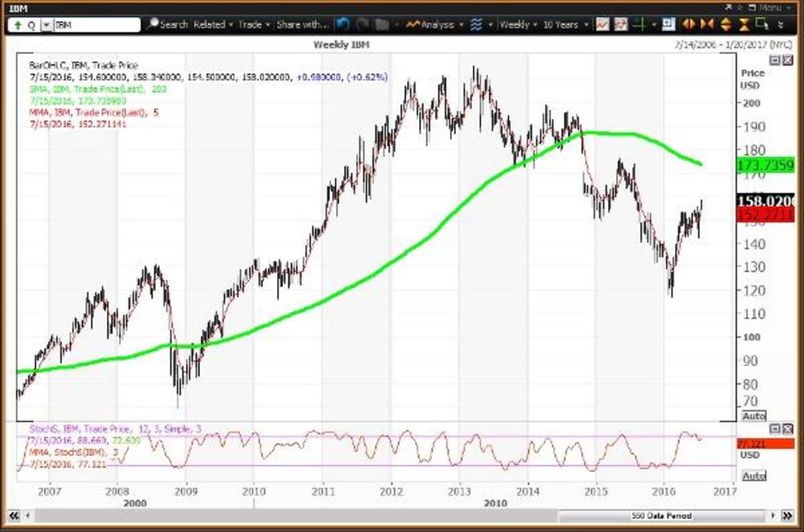
Task: Click the blue Undo arrow icon
Action: coord(343,24)
